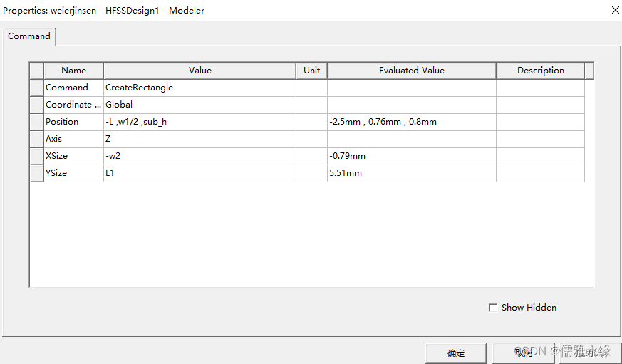This screenshot has width=622, height=364.
Task: Click evaluated value -2.5mm , 0.76mm , 0.8mm
Action: 412,122
